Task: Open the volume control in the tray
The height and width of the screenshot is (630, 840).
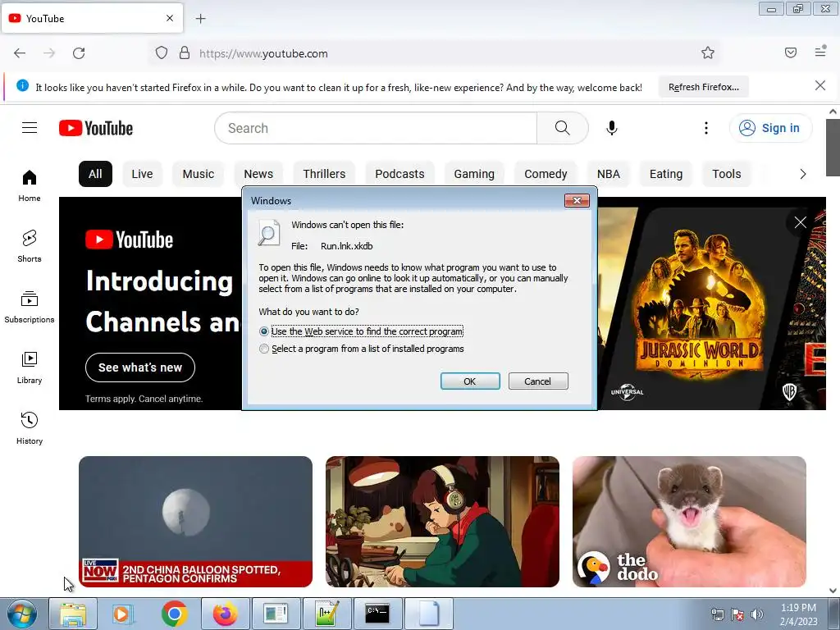Action: click(x=757, y=614)
